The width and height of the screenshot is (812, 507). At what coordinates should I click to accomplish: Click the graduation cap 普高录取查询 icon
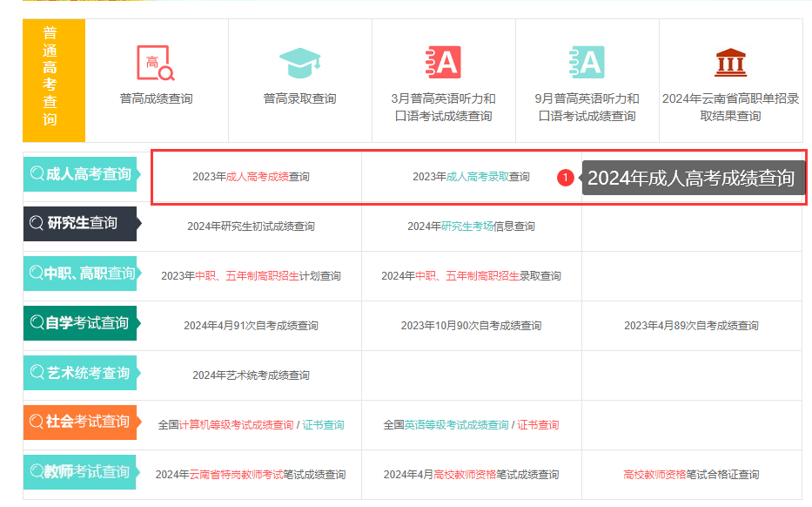[300, 63]
